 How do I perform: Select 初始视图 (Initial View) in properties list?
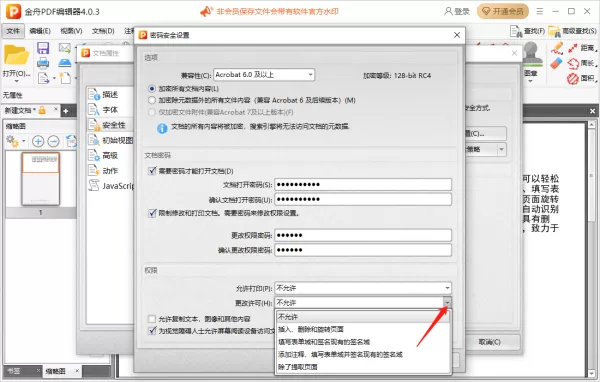pos(110,140)
